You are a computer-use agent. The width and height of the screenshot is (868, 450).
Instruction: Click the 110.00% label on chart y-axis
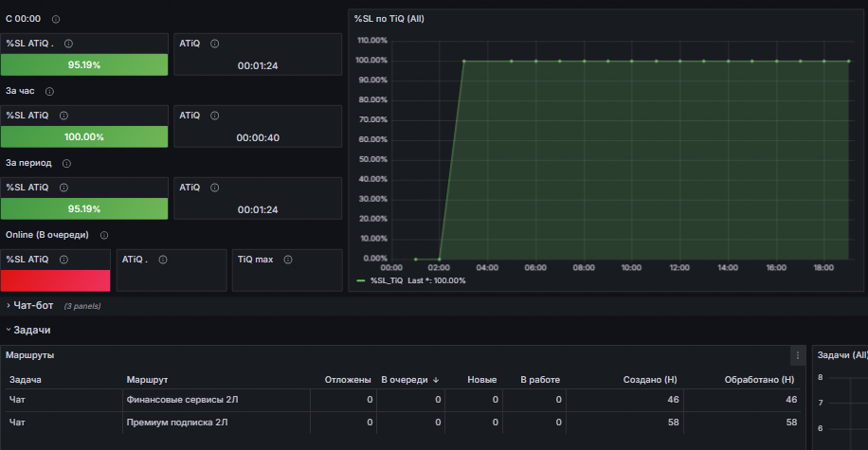point(372,41)
